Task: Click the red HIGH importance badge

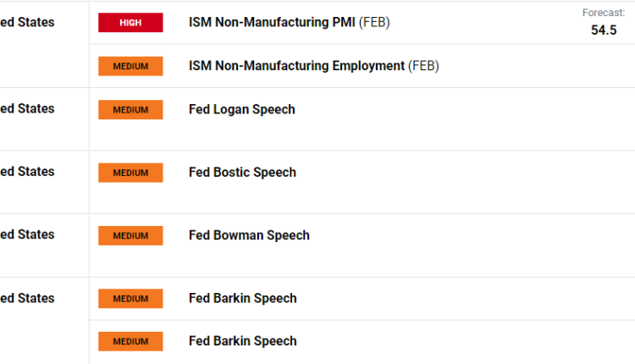Action: pyautogui.click(x=130, y=23)
